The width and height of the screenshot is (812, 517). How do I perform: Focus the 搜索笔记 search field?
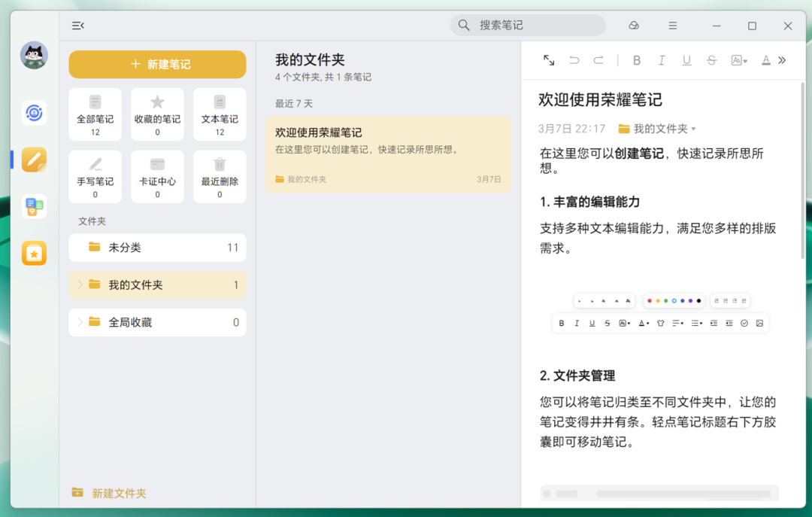pyautogui.click(x=528, y=25)
